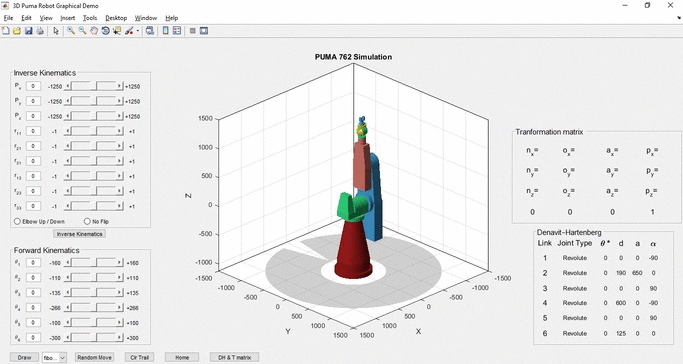Click the Random Move button
683x364 pixels.
[95, 357]
